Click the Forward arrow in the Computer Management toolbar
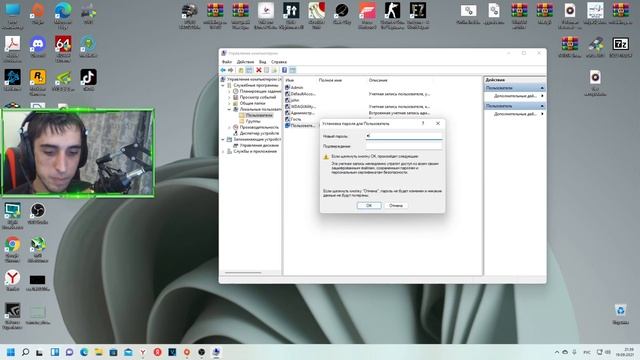 (231, 70)
